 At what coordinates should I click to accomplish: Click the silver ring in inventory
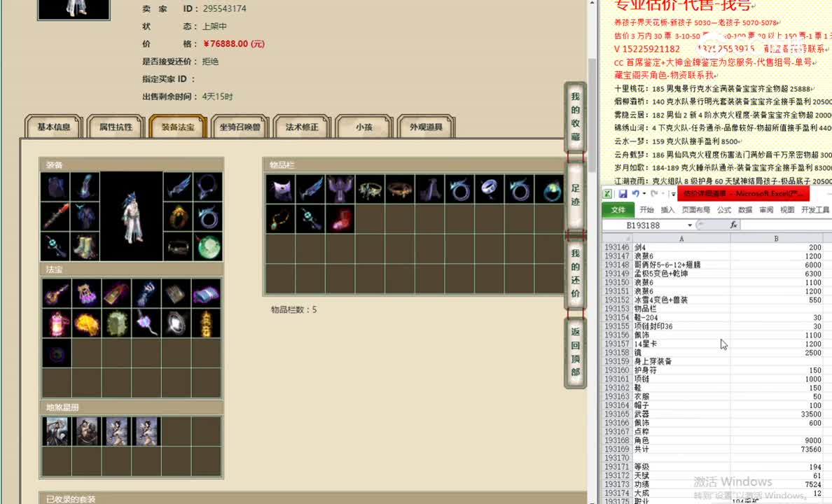pyautogui.click(x=490, y=189)
